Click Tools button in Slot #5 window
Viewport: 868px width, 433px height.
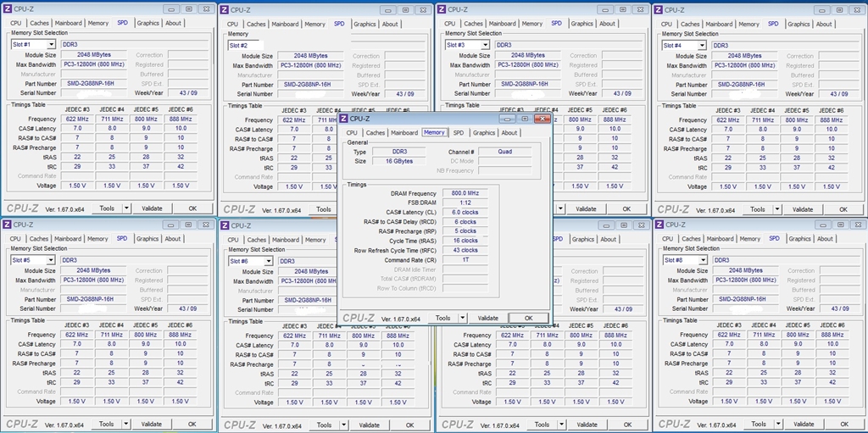[106, 424]
